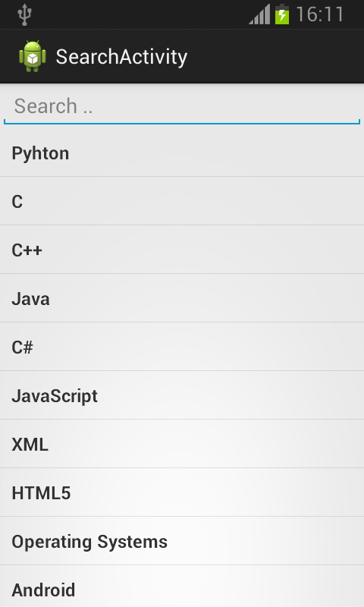Select the Pyhton list item
Image resolution: width=364 pixels, height=607 pixels.
tap(182, 153)
